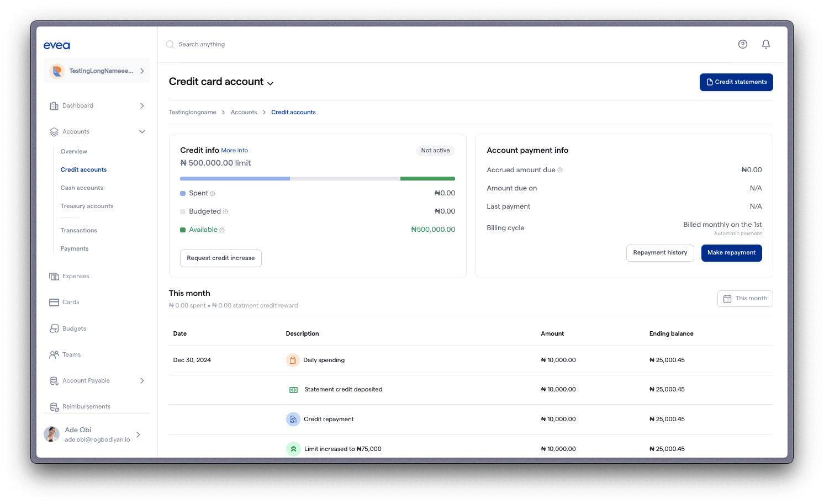Switch to Cash accounts
This screenshot has width=824, height=504.
click(81, 188)
